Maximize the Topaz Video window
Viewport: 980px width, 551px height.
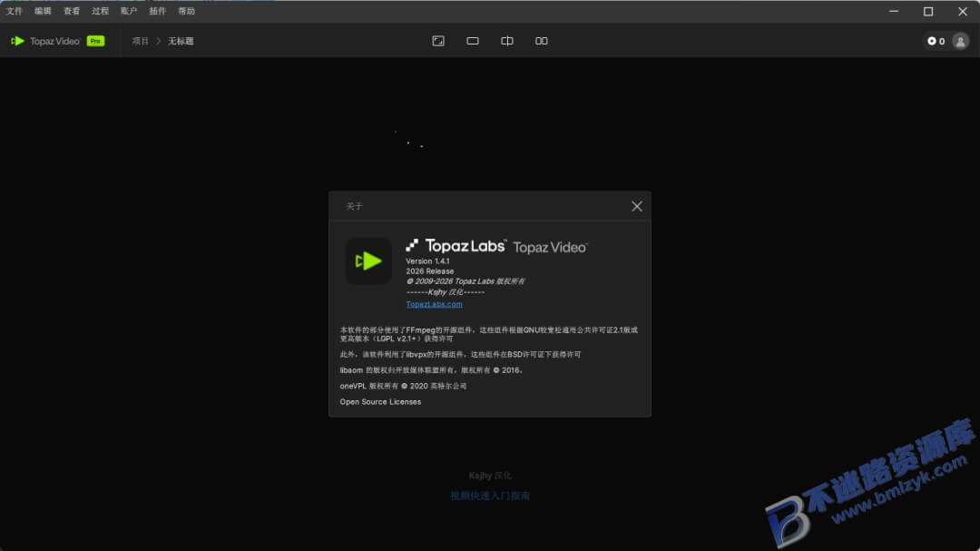point(928,11)
